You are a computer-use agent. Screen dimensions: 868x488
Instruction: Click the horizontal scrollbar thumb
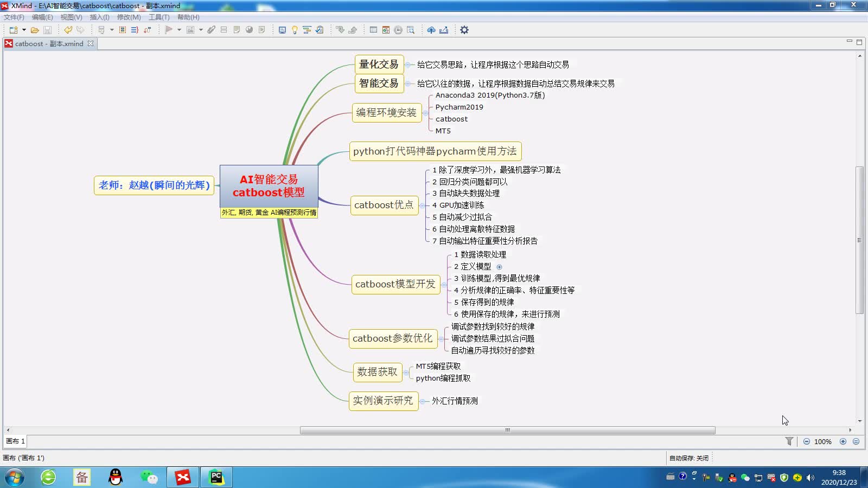pos(508,430)
